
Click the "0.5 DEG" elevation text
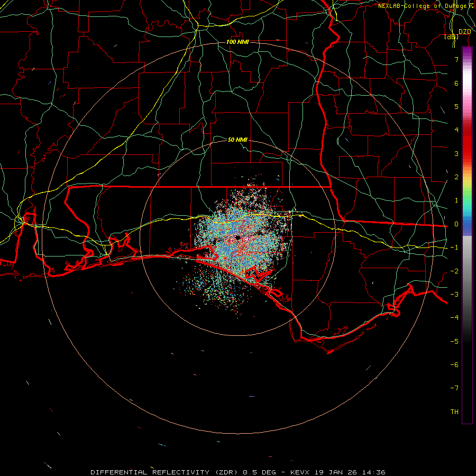[260, 472]
